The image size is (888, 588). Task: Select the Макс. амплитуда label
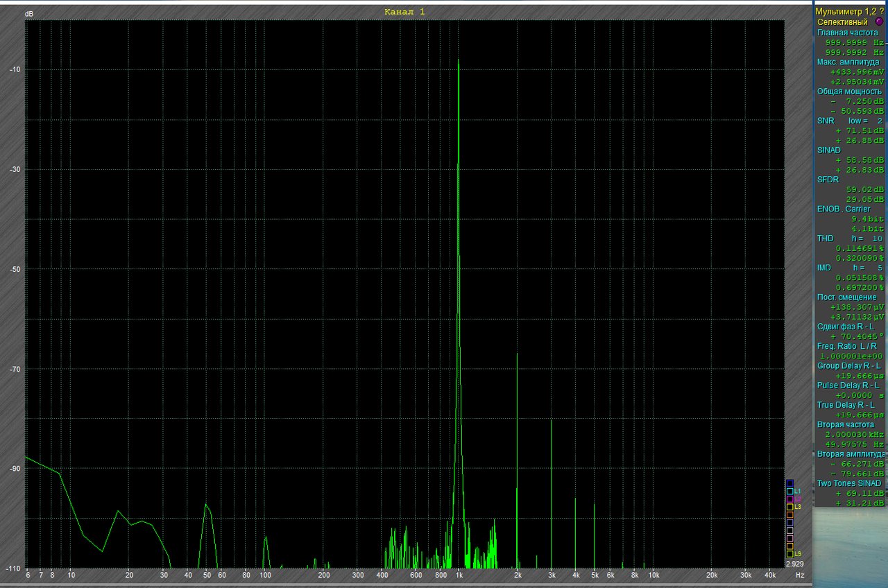[x=848, y=62]
